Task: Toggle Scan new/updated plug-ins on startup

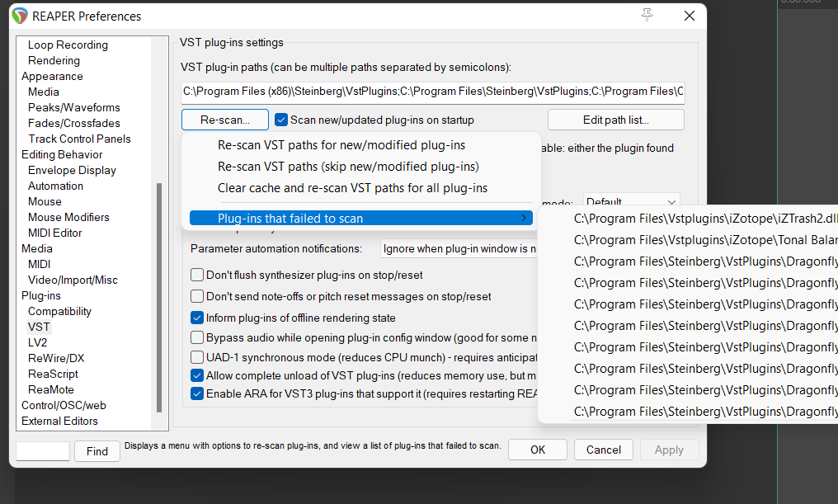Action: pos(280,120)
